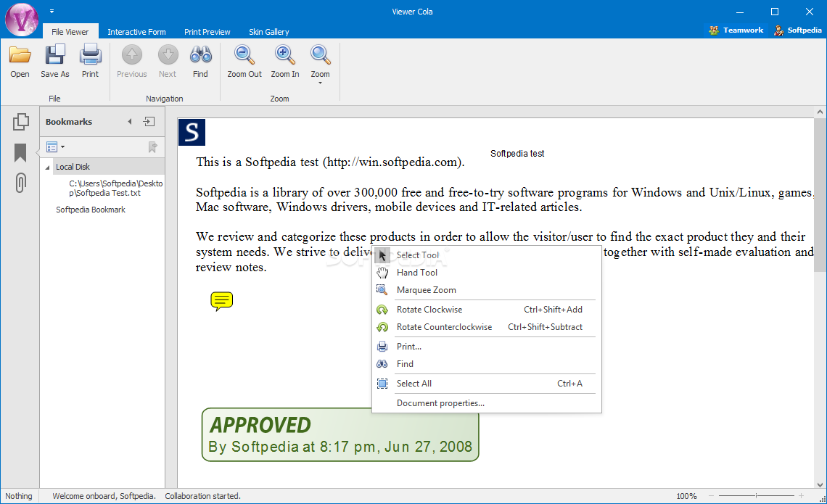The width and height of the screenshot is (827, 504).
Task: Click the scrollbar up arrow
Action: click(x=820, y=112)
